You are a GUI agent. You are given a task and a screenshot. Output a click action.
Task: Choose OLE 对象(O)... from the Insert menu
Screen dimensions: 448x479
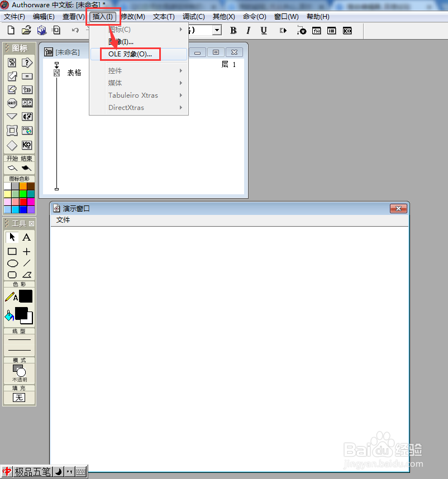tap(139, 54)
